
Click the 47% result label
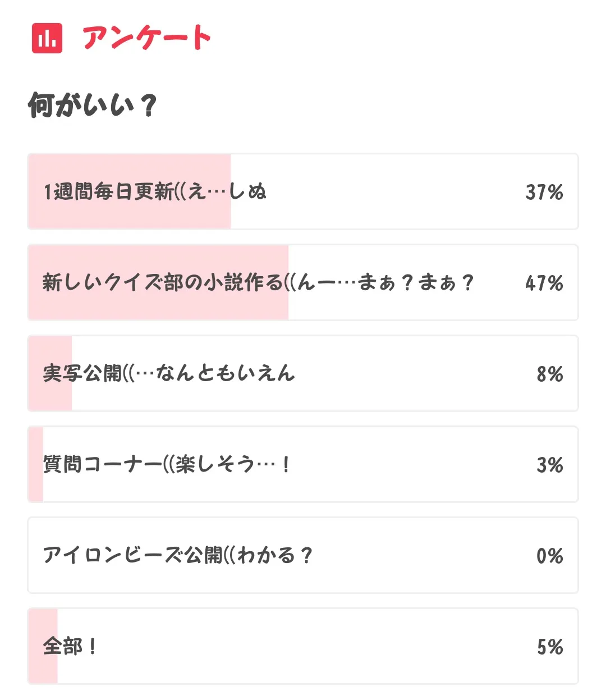tap(544, 283)
